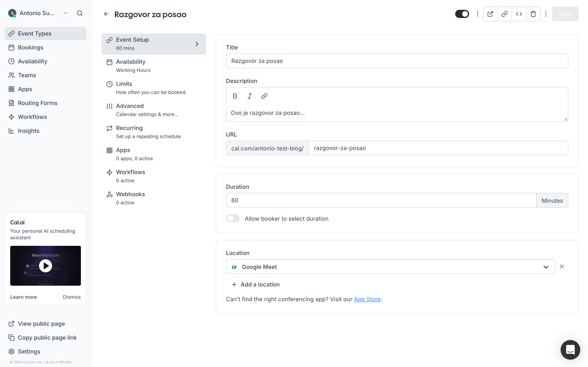Click the preview external link icon
588x367 pixels.
pos(490,14)
